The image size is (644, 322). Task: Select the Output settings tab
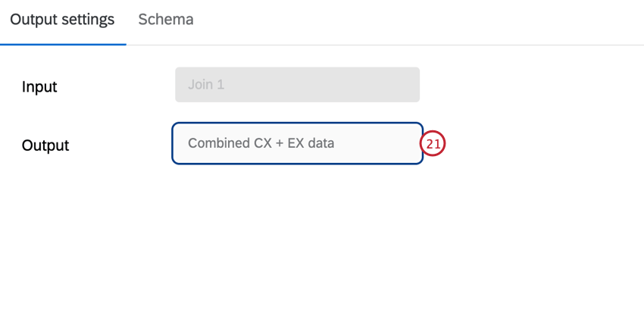click(x=62, y=20)
